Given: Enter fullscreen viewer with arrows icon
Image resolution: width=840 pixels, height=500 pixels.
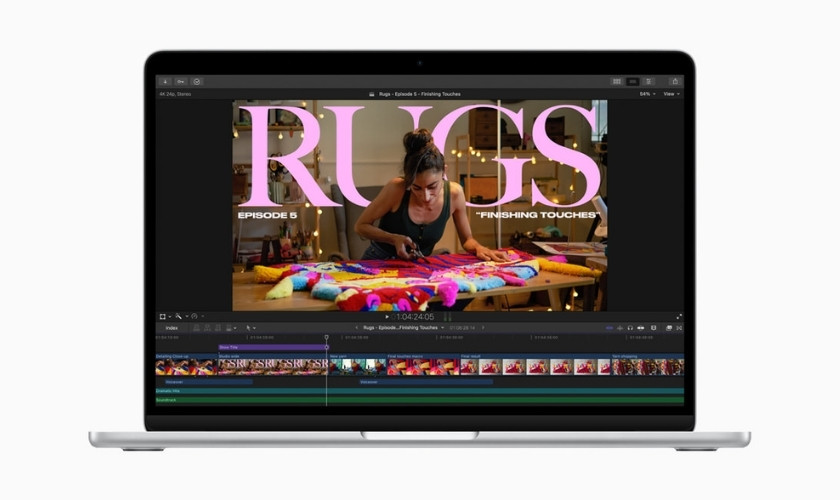Looking at the screenshot, I should 679,316.
